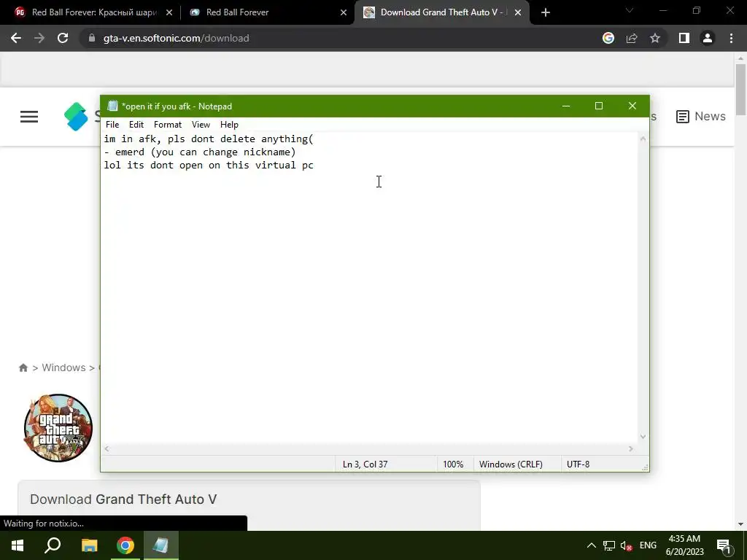Click the browser page scrollbar down arrow
Viewport: 747px width, 560px height.
click(x=740, y=524)
